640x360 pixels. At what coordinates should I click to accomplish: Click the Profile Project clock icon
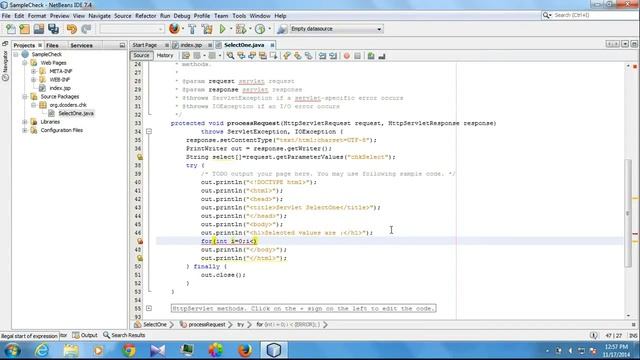point(260,29)
